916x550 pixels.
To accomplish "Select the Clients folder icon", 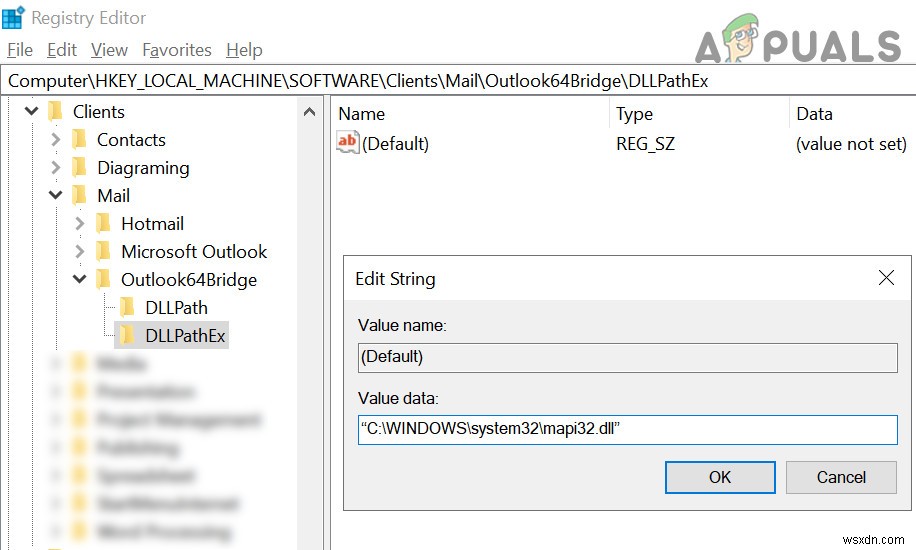I will pos(55,111).
